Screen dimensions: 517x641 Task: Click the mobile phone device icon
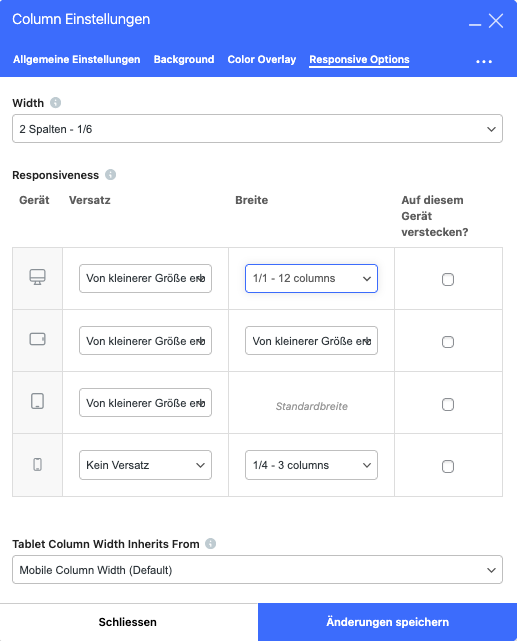37,464
